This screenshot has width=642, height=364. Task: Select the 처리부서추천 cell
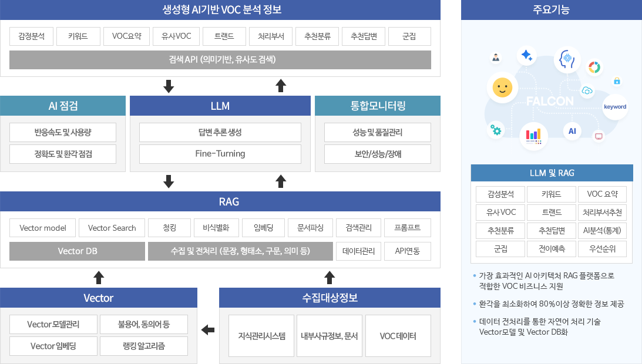click(602, 212)
